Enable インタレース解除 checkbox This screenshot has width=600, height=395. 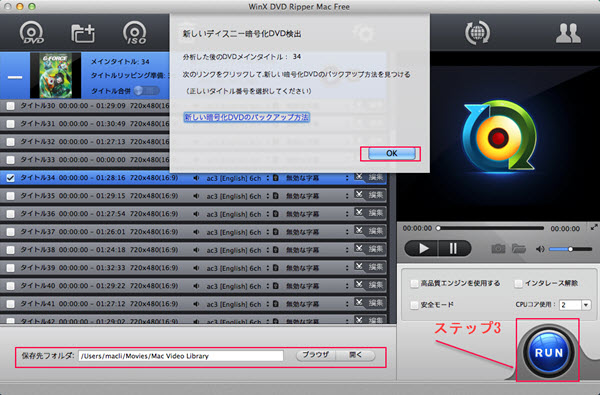tap(518, 284)
